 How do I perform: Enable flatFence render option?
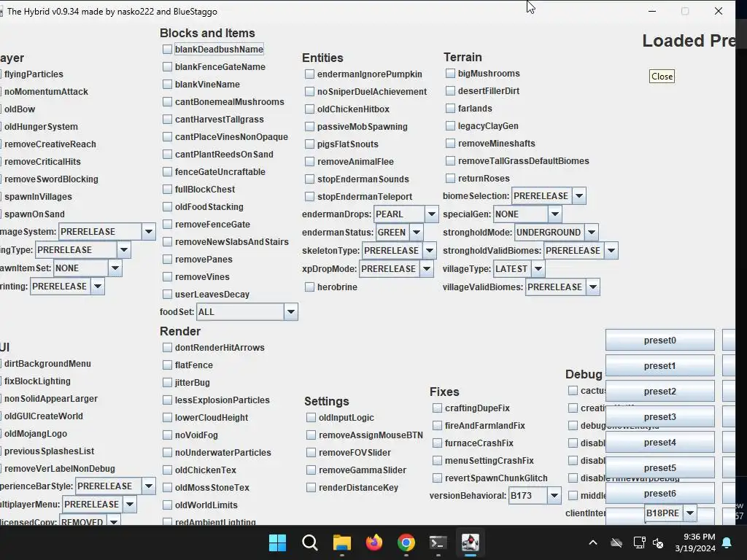pos(167,365)
